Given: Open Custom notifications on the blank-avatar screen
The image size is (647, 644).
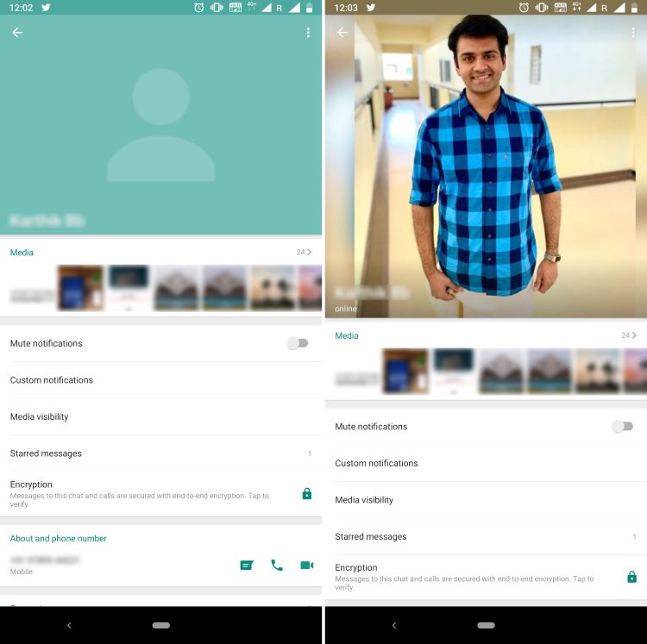Looking at the screenshot, I should (52, 380).
